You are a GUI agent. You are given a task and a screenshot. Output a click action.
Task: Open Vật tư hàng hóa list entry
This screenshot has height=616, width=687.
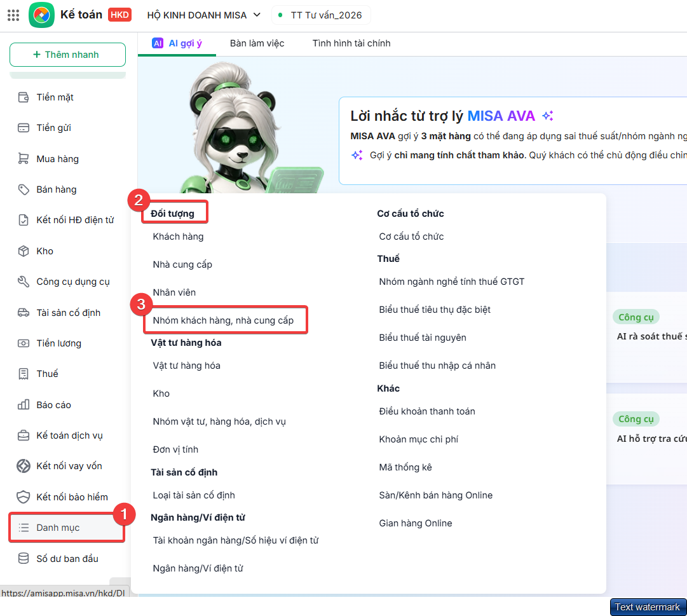point(187,366)
